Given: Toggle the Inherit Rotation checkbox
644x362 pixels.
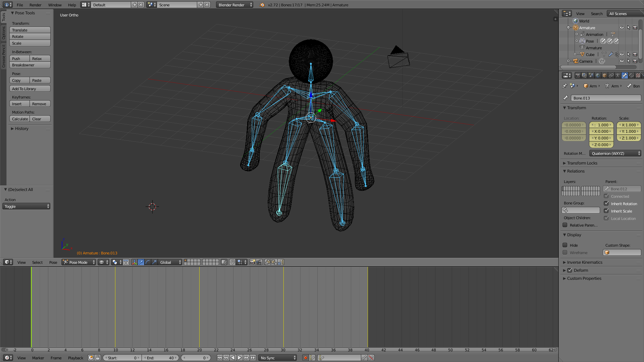Looking at the screenshot, I should 606,203.
